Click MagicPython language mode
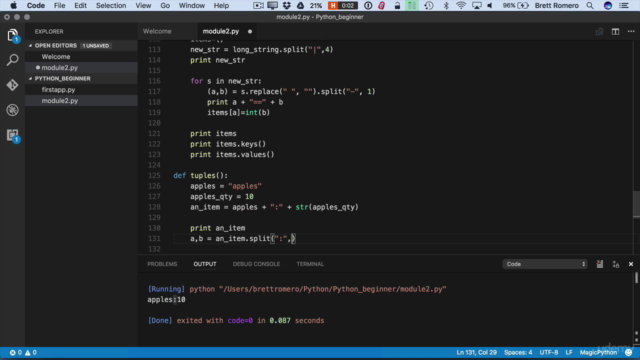The height and width of the screenshot is (360, 640). click(598, 352)
